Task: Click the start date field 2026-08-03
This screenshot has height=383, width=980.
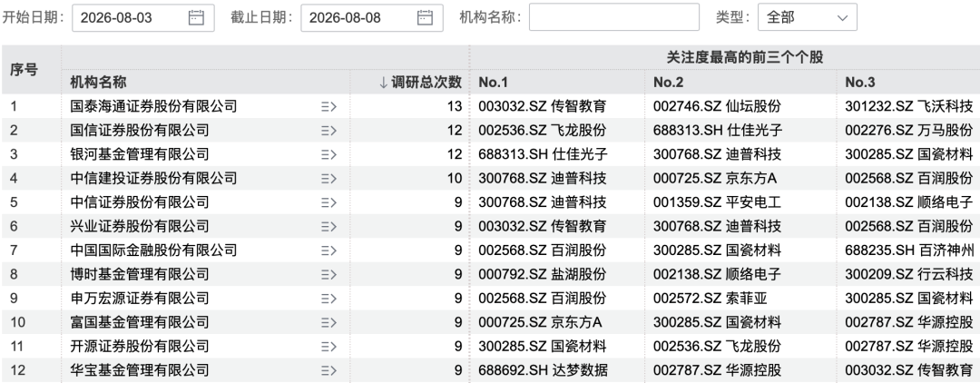Action: (143, 17)
